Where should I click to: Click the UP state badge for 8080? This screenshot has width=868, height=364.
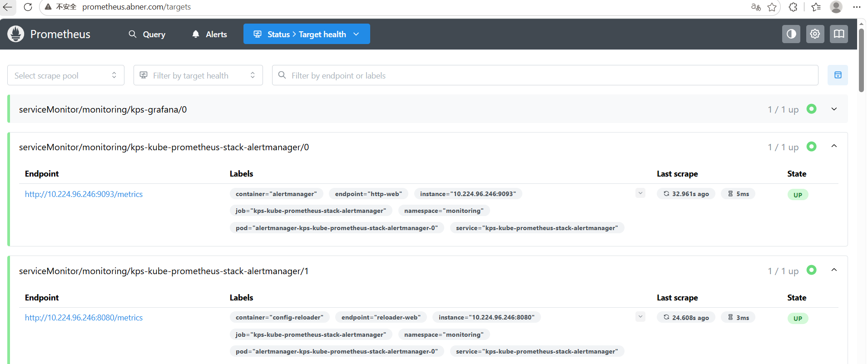(x=798, y=318)
